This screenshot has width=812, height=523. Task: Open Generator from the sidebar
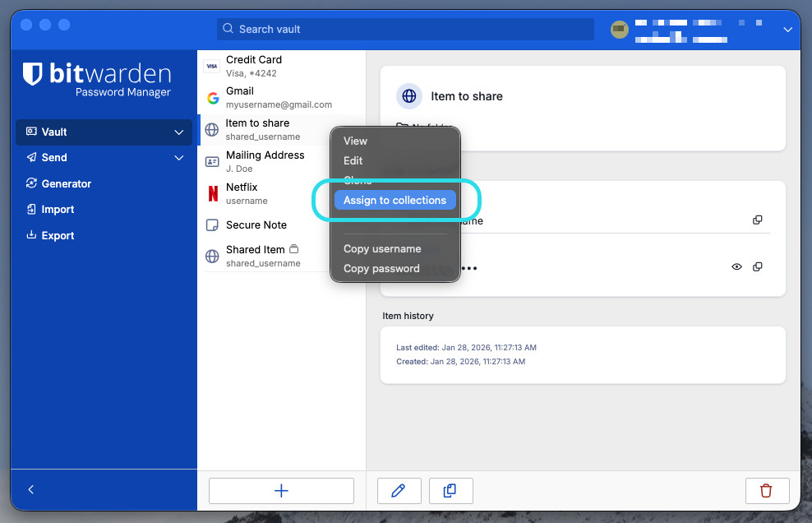[x=67, y=183]
